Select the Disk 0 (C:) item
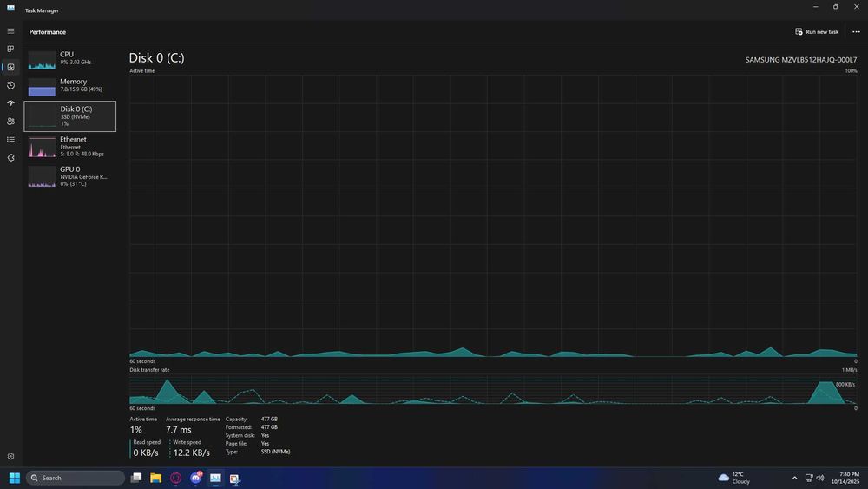 point(69,116)
